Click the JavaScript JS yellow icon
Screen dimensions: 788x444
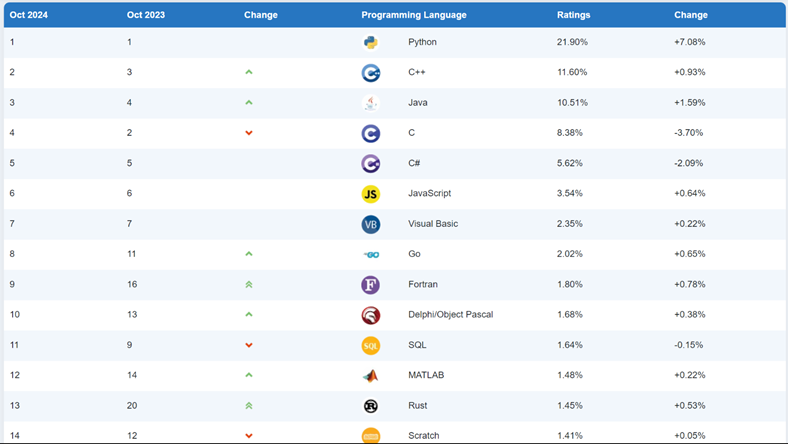(370, 194)
